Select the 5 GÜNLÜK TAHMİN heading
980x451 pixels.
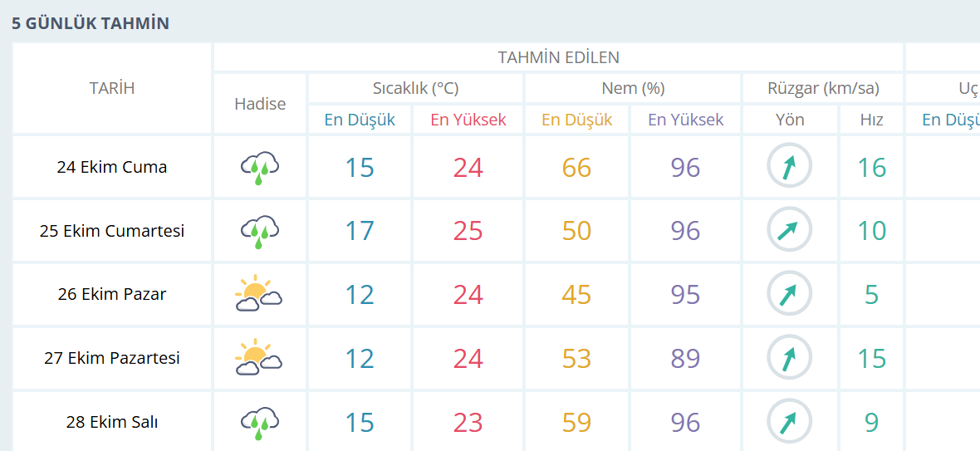[91, 23]
